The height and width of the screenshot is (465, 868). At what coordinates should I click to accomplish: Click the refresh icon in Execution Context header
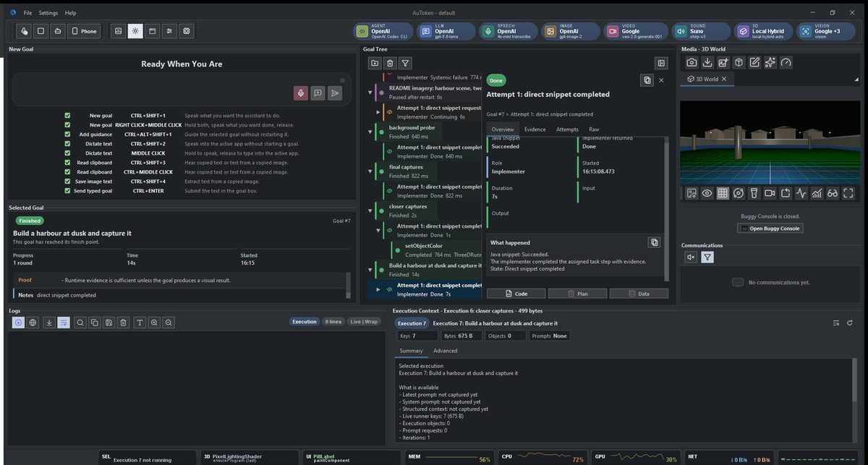850,323
